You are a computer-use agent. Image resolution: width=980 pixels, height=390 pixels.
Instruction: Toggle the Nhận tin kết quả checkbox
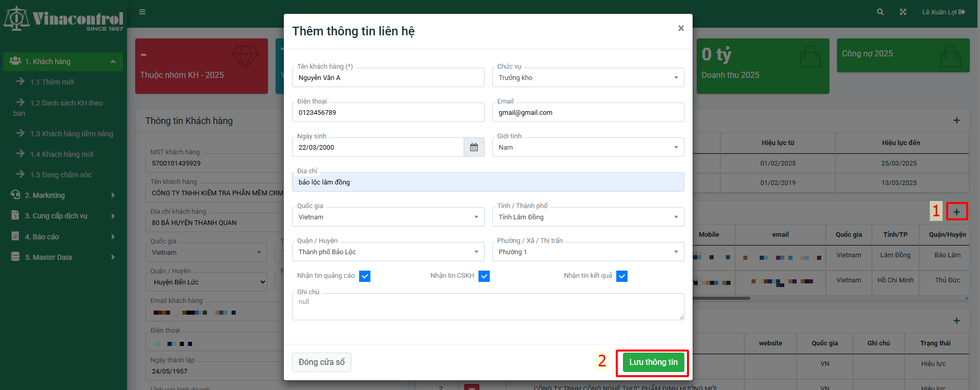pos(622,276)
